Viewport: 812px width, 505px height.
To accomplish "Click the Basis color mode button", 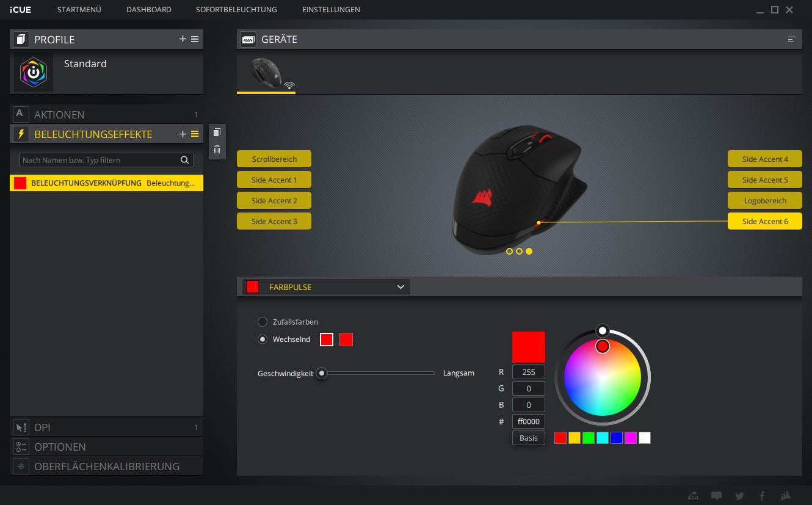I will pos(529,438).
